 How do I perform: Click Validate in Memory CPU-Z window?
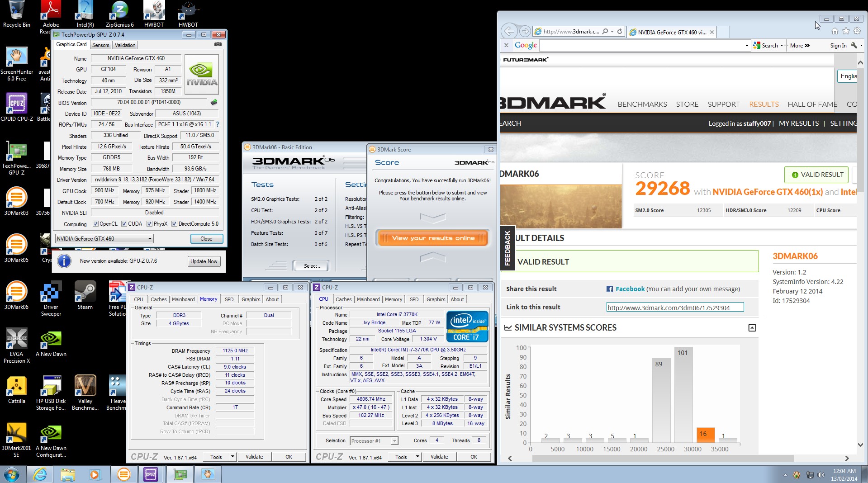pyautogui.click(x=254, y=457)
